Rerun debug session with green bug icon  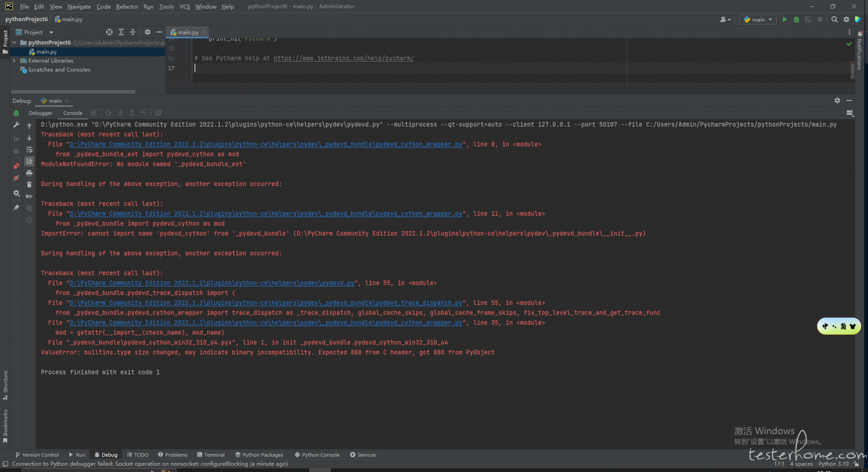pos(16,113)
